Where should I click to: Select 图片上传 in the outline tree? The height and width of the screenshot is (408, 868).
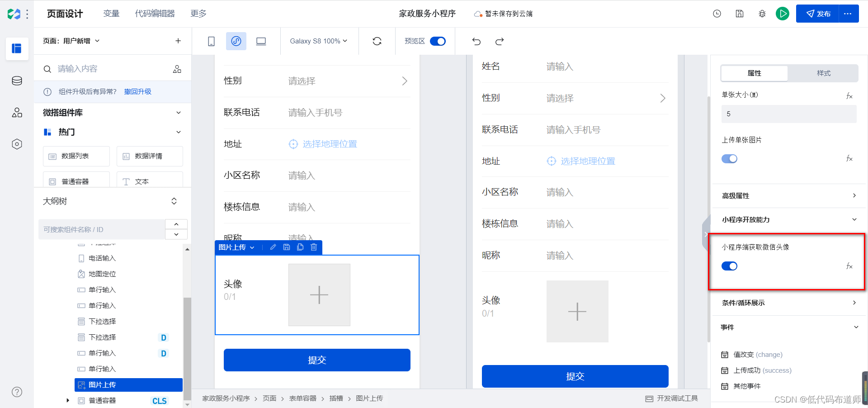[128, 385]
